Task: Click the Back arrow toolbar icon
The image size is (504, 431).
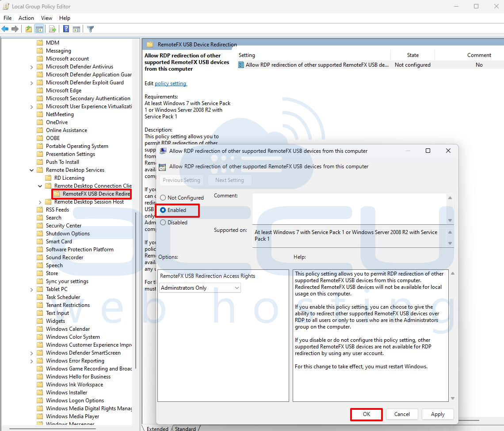Action: coord(5,29)
